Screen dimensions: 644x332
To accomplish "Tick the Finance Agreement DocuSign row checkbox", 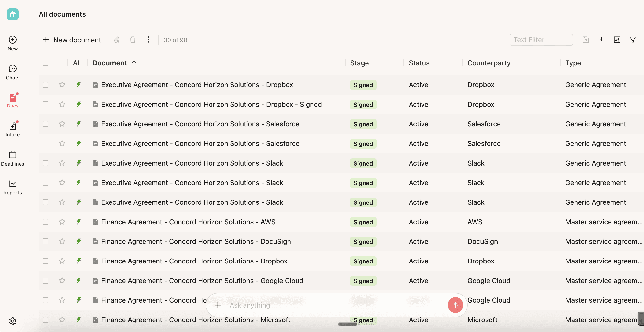I will coord(45,241).
